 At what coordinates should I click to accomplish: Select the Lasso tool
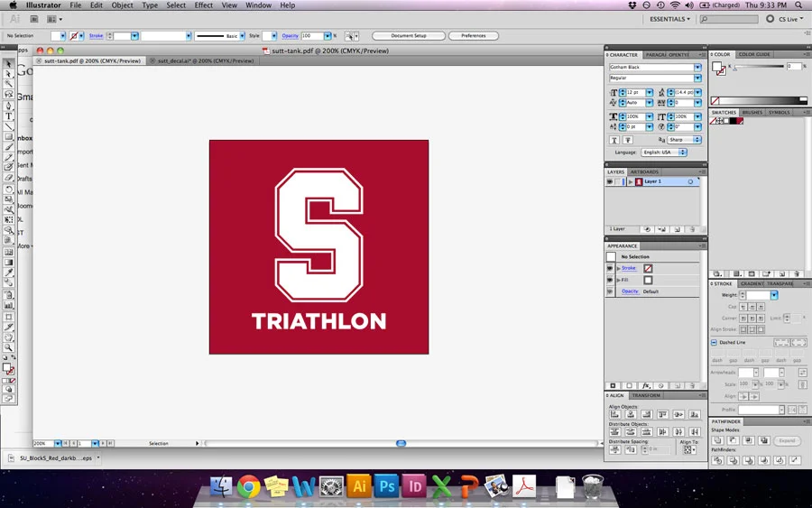click(x=8, y=94)
